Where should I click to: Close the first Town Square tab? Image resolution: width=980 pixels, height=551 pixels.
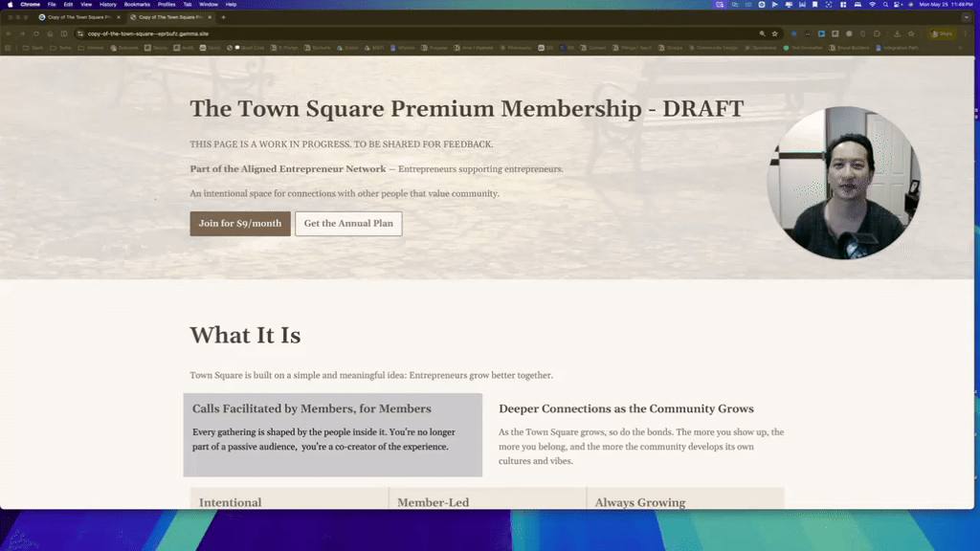pos(118,17)
